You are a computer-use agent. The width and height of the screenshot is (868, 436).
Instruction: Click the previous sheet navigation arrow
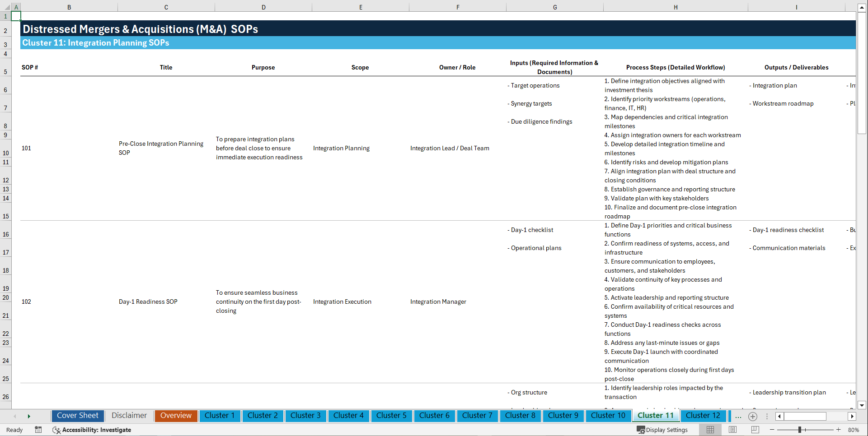(x=15, y=416)
